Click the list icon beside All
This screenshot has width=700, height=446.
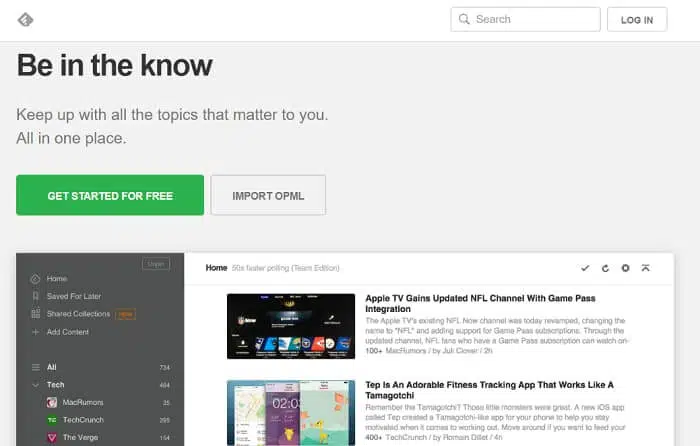coord(36,367)
